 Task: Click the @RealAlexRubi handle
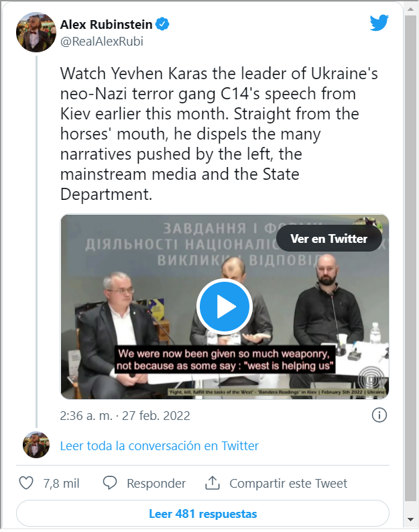pyautogui.click(x=102, y=41)
